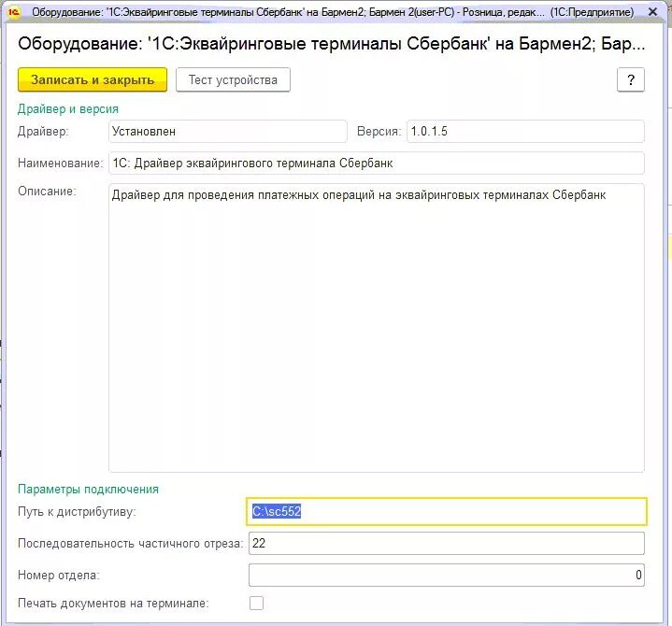
Task: Enable 'Печать документов на терминале' checkbox
Action: coord(256,603)
